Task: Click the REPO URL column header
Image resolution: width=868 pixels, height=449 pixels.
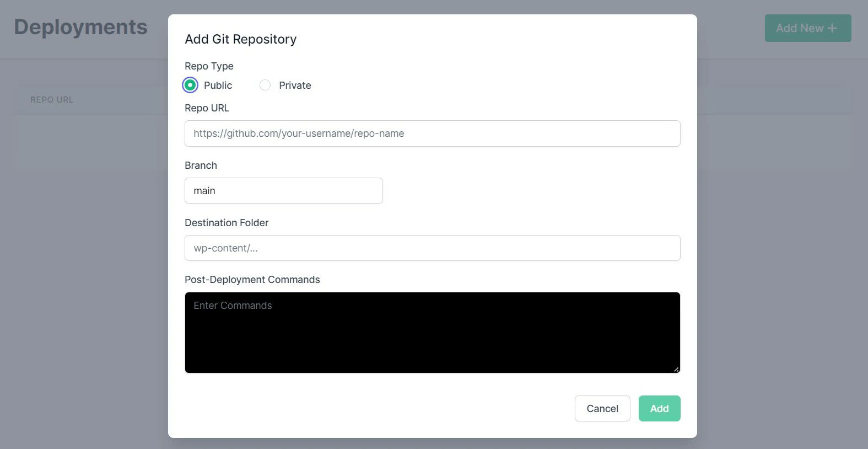Action: click(x=52, y=100)
